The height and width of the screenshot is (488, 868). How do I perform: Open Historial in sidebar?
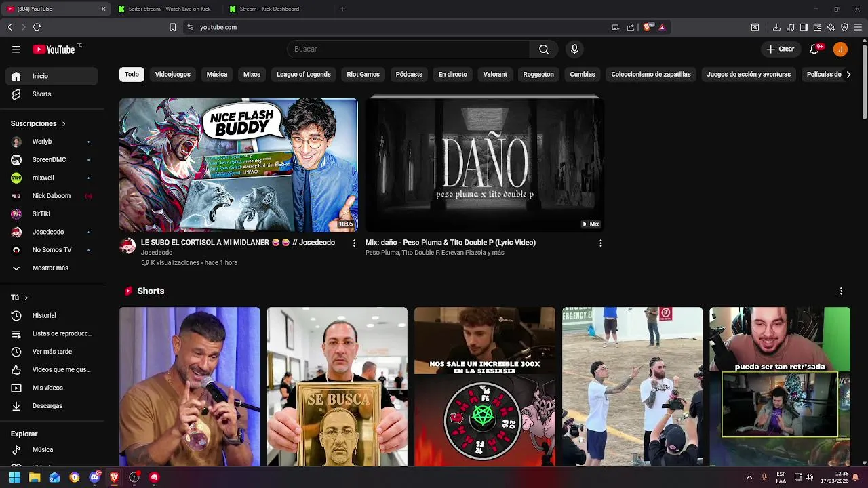point(52,315)
